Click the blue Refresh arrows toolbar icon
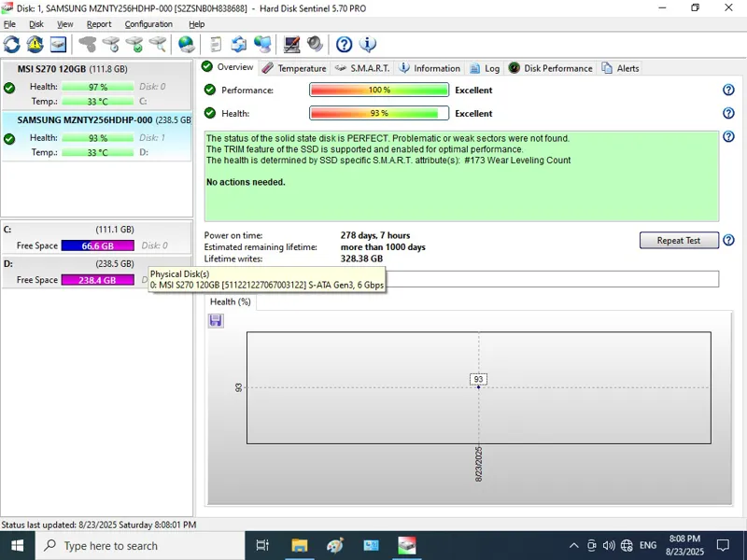 [x=12, y=44]
